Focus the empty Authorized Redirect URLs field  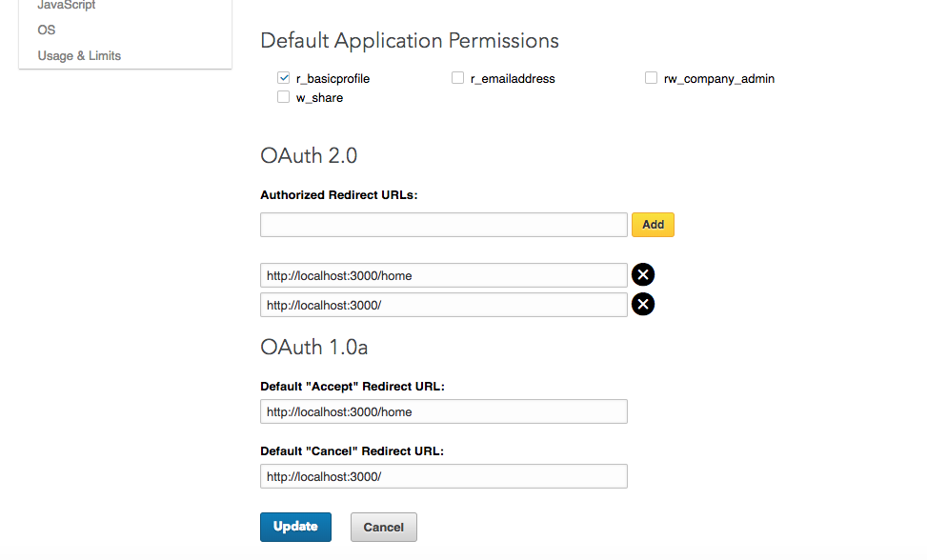(443, 225)
